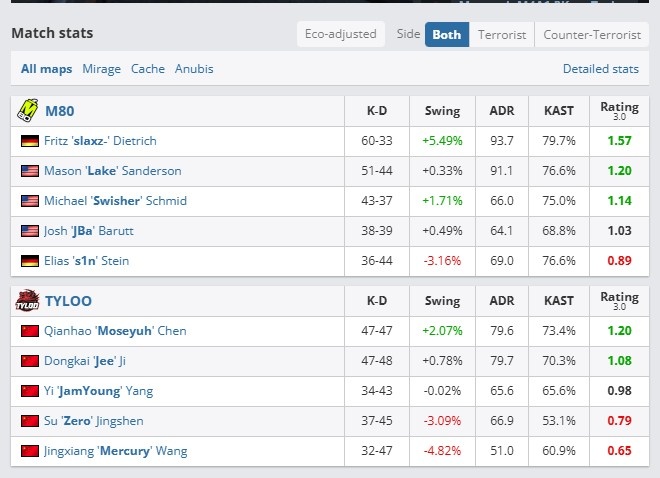Switch side filter to Terrorist

[x=502, y=35]
